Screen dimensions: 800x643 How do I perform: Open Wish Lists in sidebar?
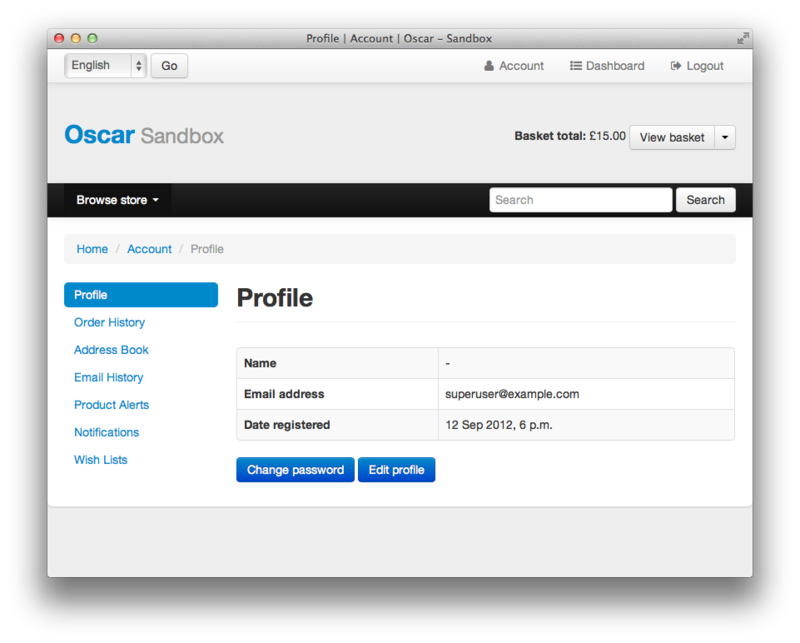(101, 460)
